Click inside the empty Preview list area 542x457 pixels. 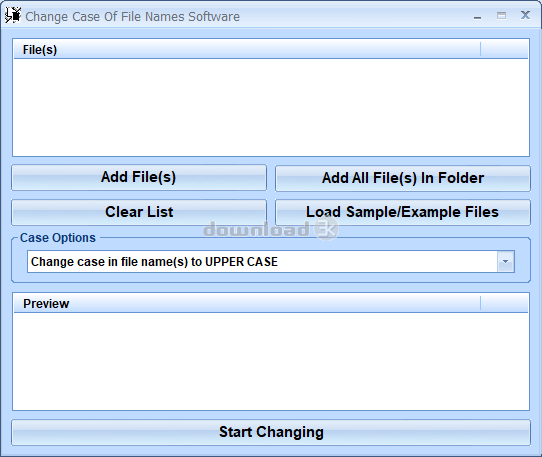(x=271, y=361)
